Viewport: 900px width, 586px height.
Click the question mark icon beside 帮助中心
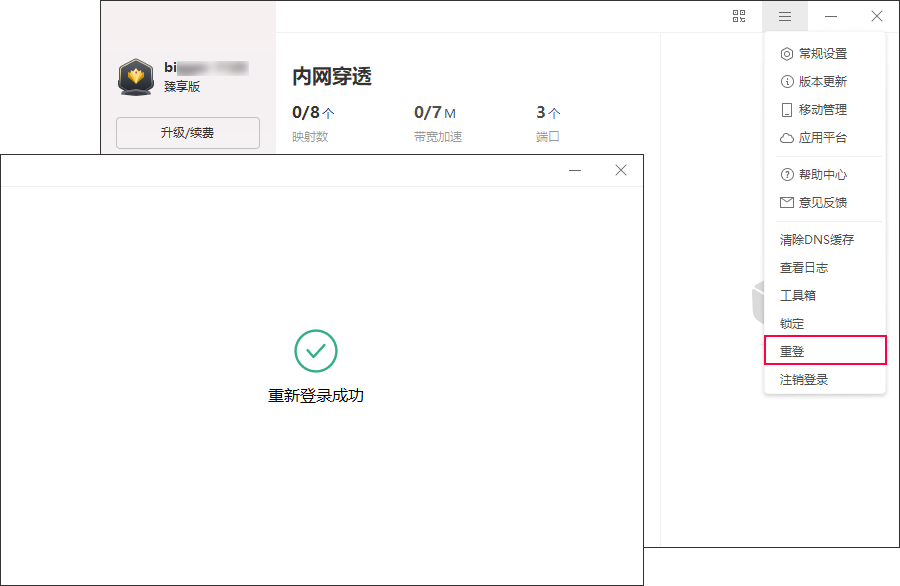pos(787,175)
